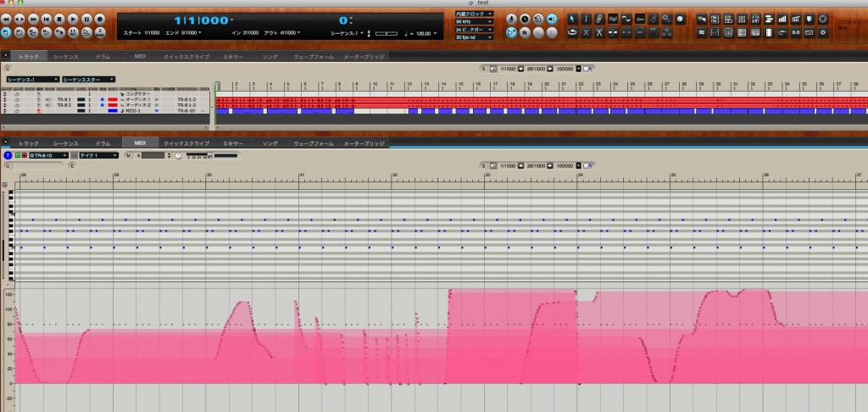Open the round dial shortcut icon
This screenshot has height=412, width=868.
click(x=823, y=19)
